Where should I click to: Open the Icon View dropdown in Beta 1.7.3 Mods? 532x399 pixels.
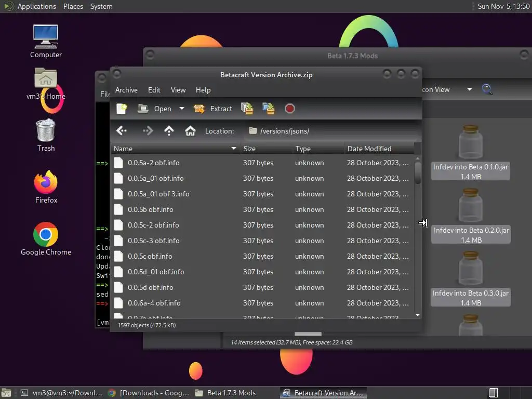447,89
